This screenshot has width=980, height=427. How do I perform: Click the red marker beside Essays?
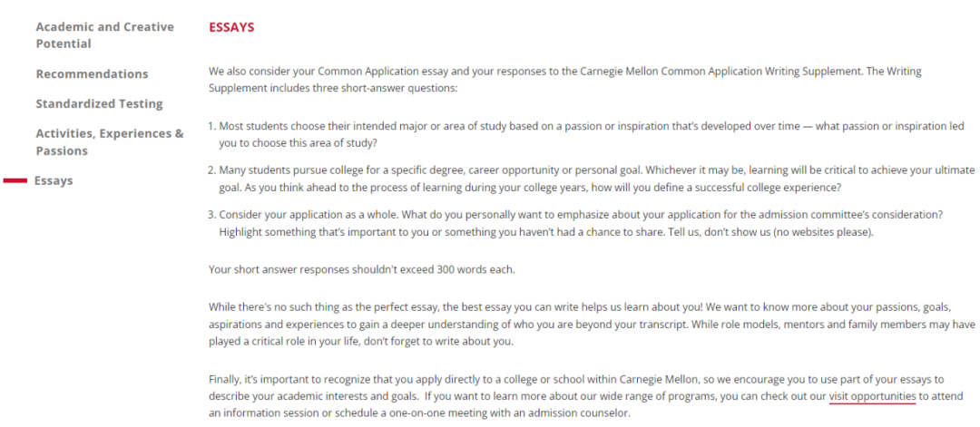tap(15, 181)
